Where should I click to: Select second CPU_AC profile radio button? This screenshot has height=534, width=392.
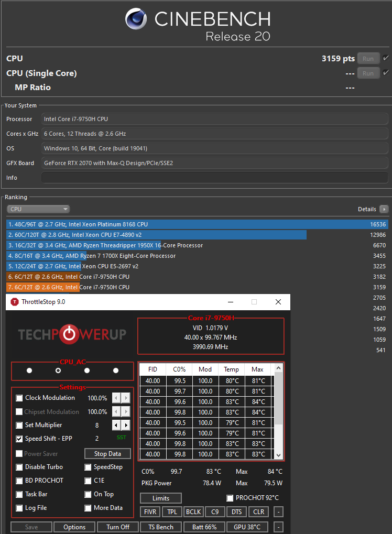pyautogui.click(x=58, y=370)
